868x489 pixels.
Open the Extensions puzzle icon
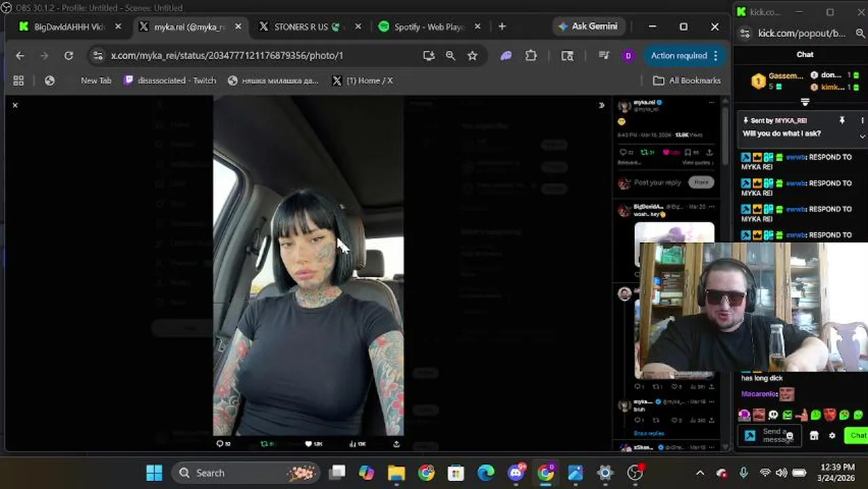point(531,56)
